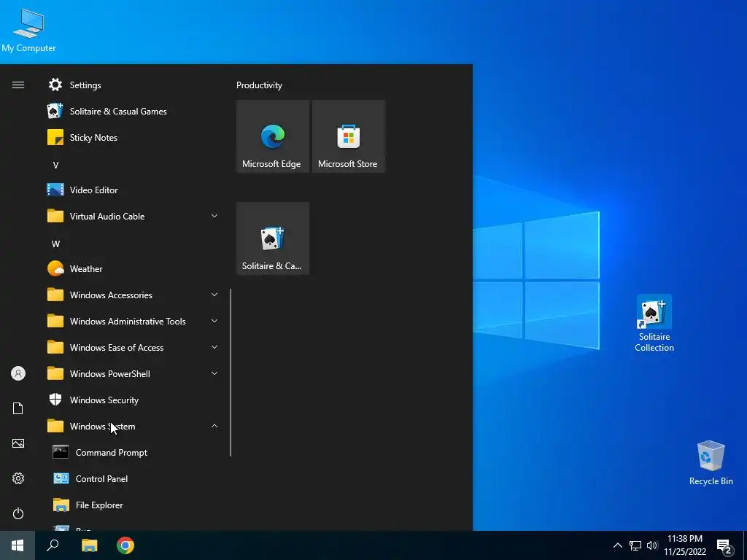Expand the Windows PowerShell folder

[x=133, y=373]
